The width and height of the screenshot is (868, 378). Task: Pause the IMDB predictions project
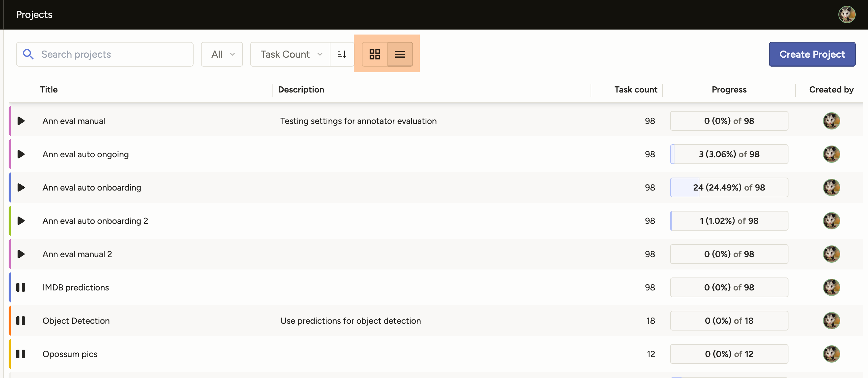(x=21, y=287)
